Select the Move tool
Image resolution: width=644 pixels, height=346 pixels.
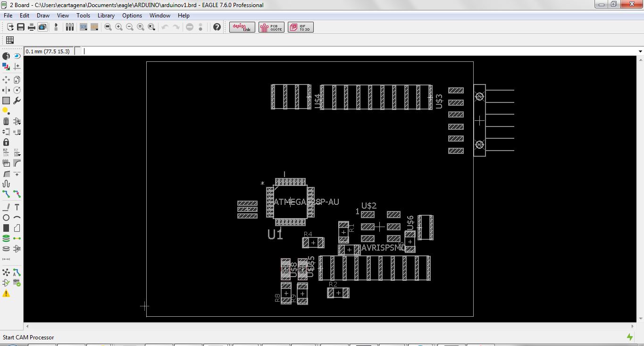6,80
